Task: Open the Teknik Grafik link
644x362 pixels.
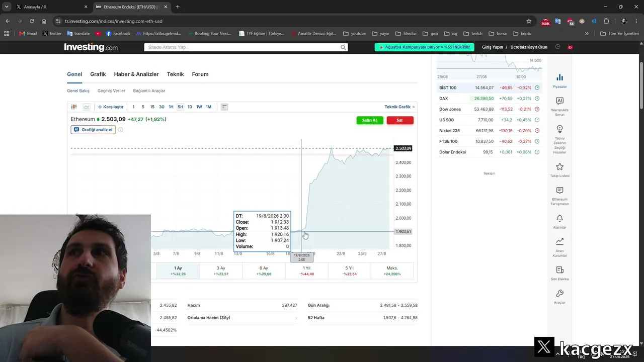Action: pyautogui.click(x=399, y=107)
